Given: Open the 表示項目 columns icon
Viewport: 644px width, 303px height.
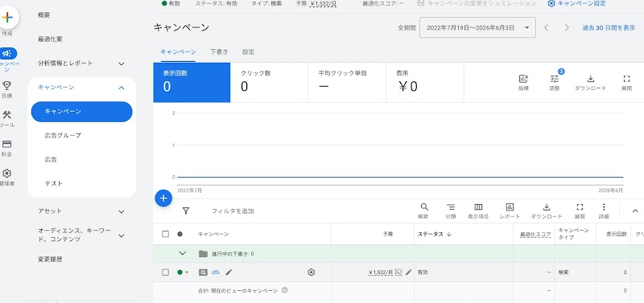Looking at the screenshot, I should (478, 207).
